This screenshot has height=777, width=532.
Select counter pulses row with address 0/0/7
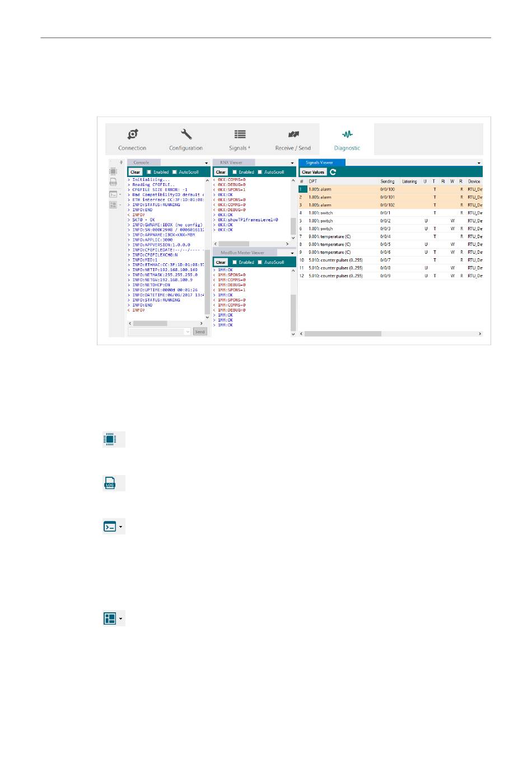pos(390,260)
